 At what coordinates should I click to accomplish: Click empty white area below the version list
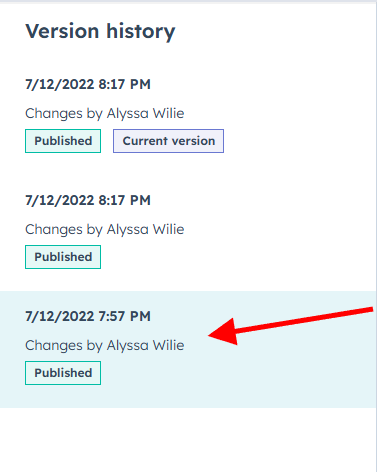[x=188, y=440]
